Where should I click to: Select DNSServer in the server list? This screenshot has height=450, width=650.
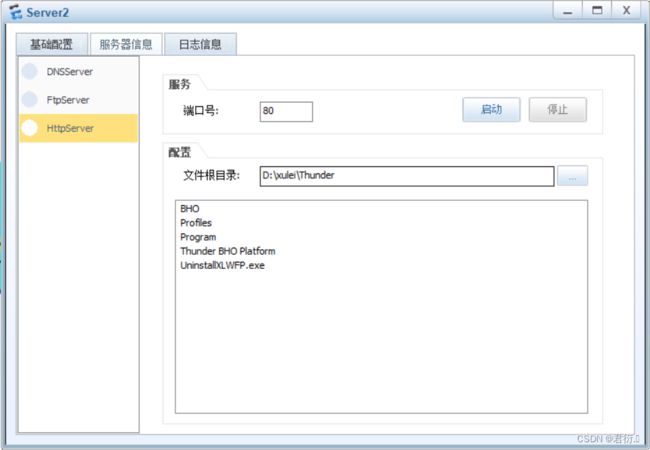coord(78,71)
